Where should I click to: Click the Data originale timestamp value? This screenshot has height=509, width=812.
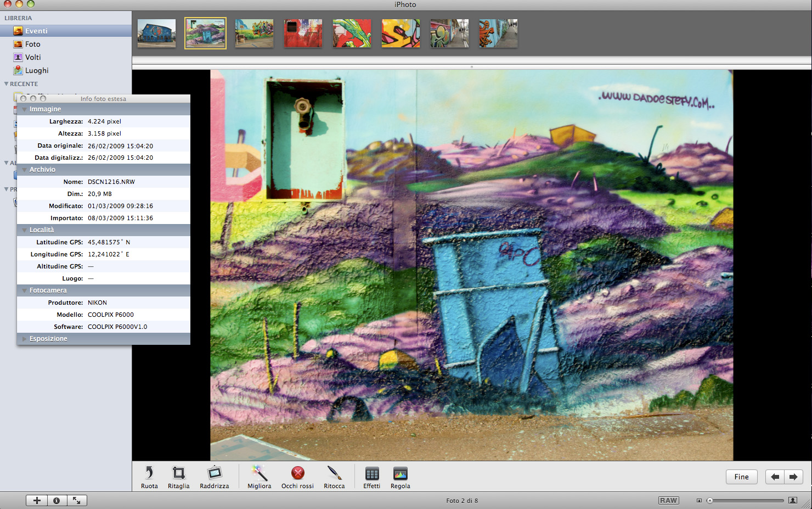120,146
